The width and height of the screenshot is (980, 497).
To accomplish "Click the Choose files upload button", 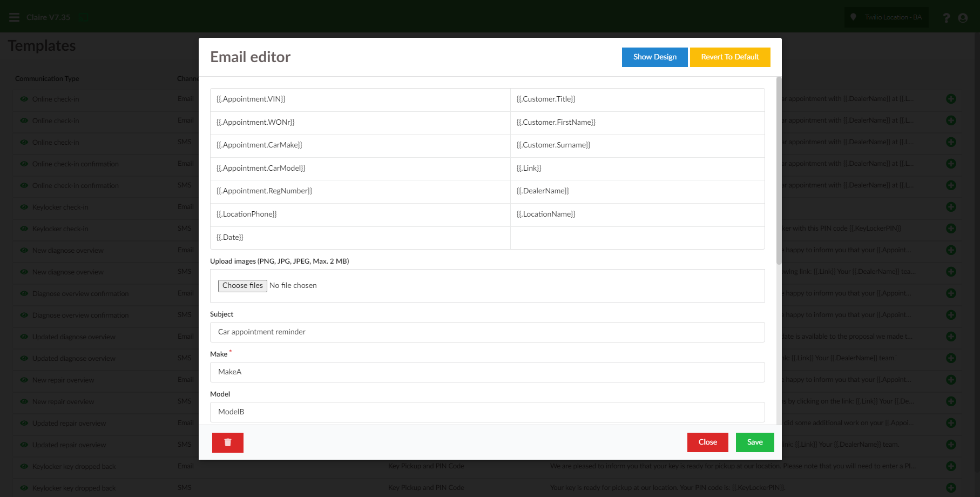I will (x=242, y=286).
